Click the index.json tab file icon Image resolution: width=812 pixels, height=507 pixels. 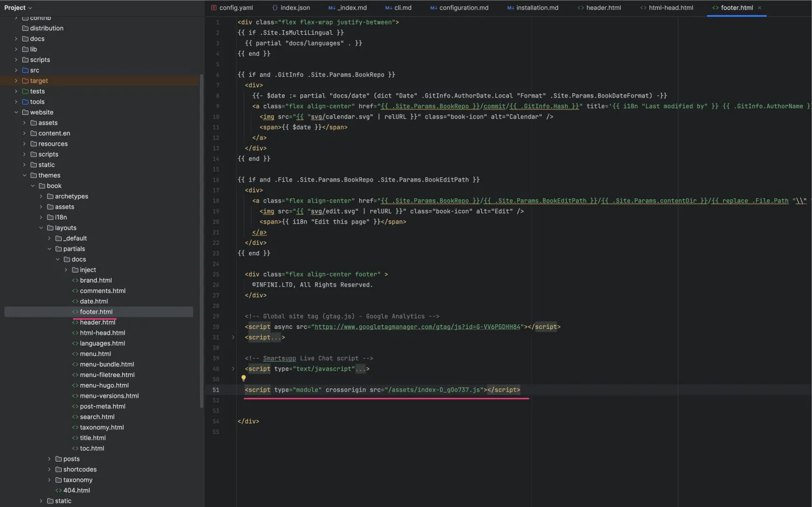click(275, 8)
